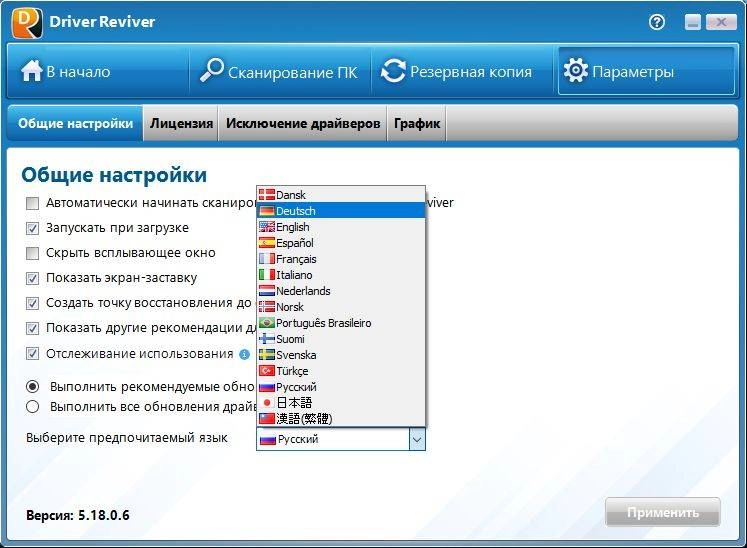Choose Español from language list
The image size is (747, 548).
[341, 243]
